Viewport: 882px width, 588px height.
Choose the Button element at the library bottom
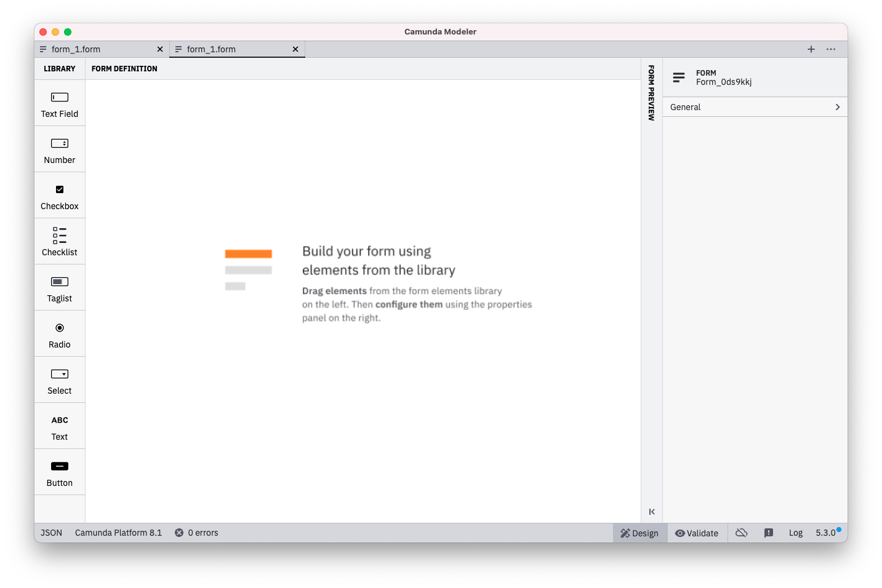click(x=59, y=472)
